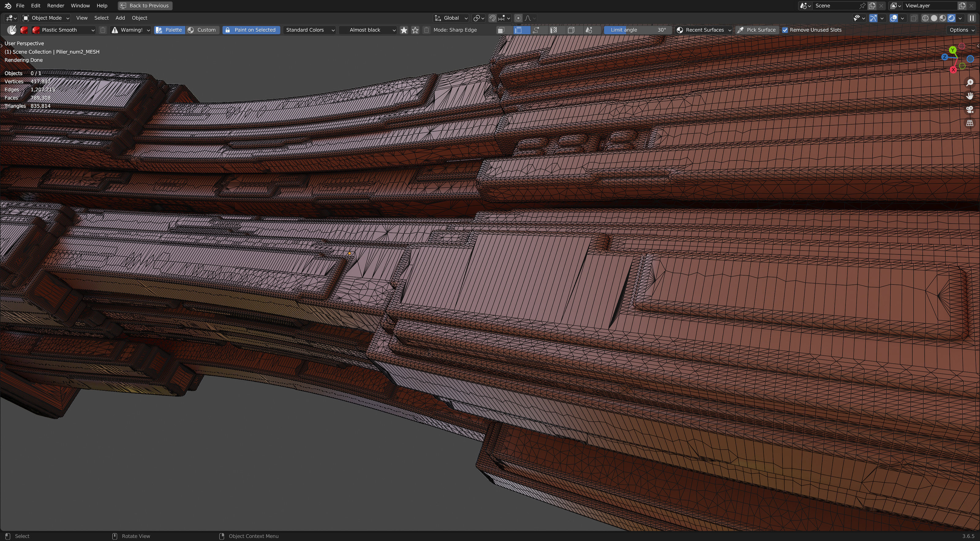
Task: Switch perspective/orthographic grid icon
Action: (x=970, y=123)
